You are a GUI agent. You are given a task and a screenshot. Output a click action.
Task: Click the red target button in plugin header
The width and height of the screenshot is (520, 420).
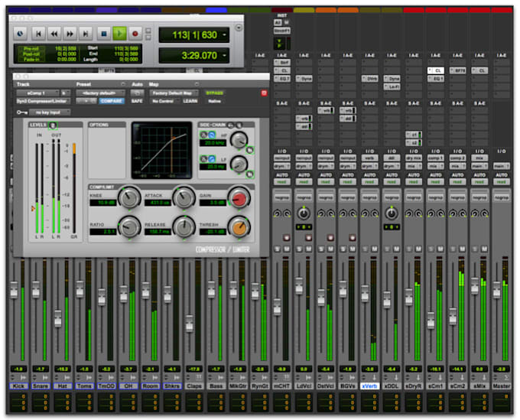click(x=264, y=93)
